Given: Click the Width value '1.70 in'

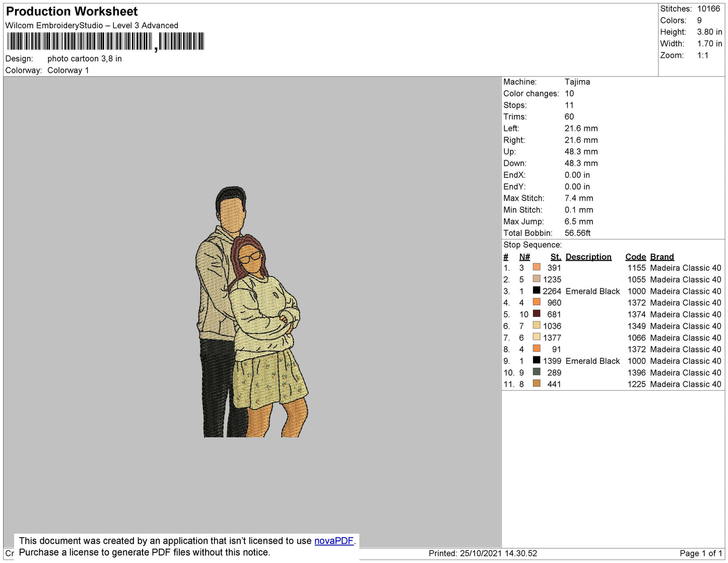Looking at the screenshot, I should point(709,44).
